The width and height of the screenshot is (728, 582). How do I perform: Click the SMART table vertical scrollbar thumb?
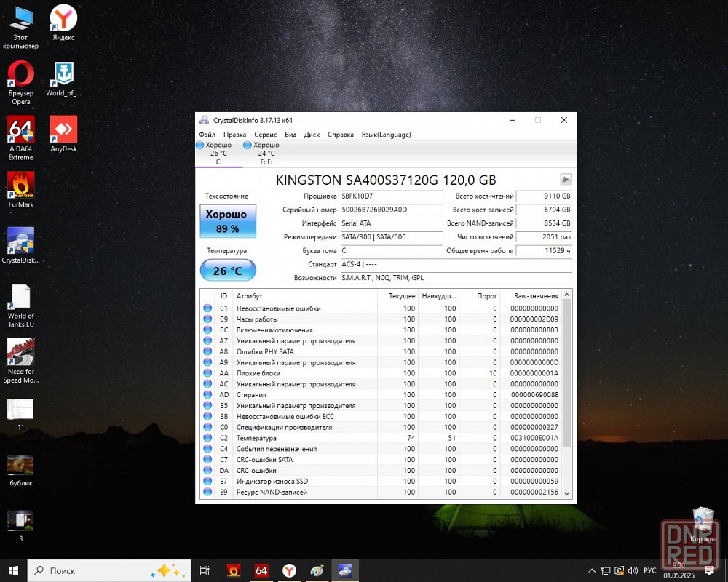pyautogui.click(x=566, y=374)
